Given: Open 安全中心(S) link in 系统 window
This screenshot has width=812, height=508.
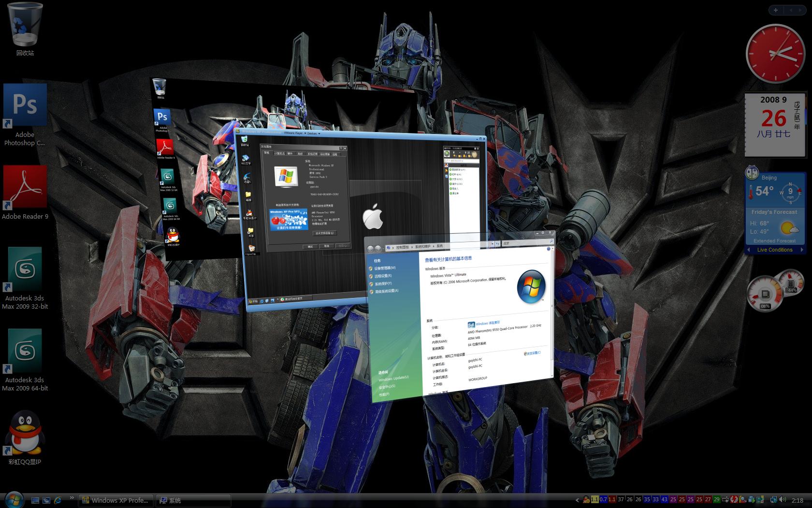Looking at the screenshot, I should pos(387,386).
